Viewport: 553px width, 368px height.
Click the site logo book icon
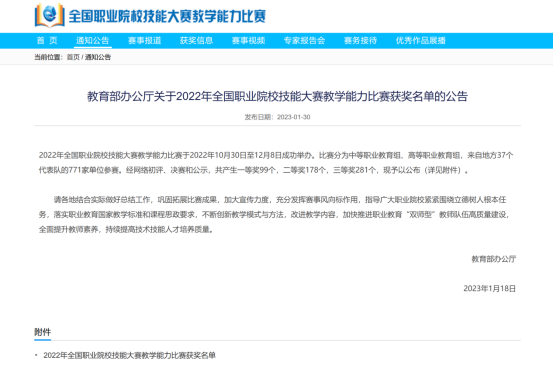[49, 15]
